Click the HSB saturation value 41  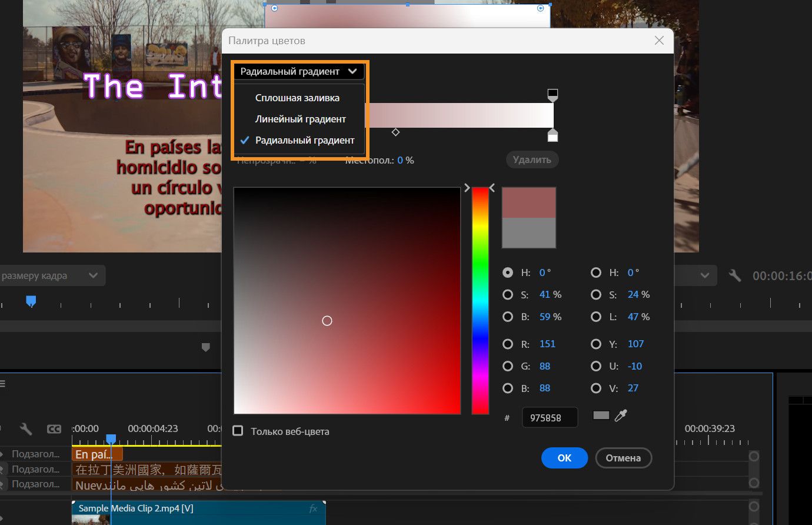point(544,294)
